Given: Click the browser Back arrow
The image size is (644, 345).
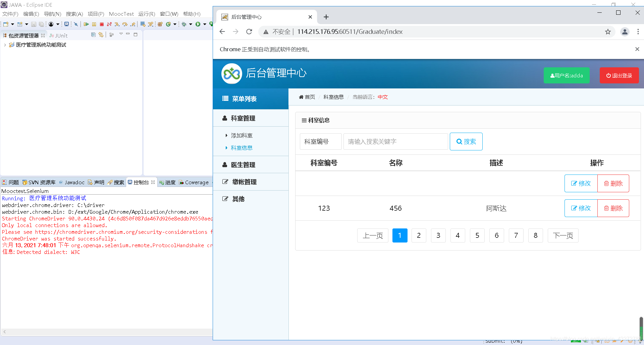Looking at the screenshot, I should pyautogui.click(x=222, y=31).
